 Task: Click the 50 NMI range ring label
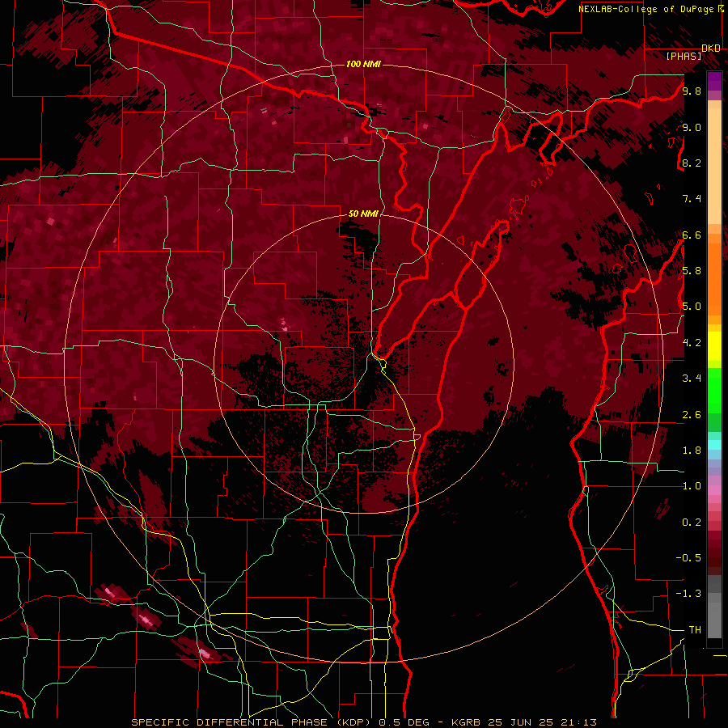(363, 214)
